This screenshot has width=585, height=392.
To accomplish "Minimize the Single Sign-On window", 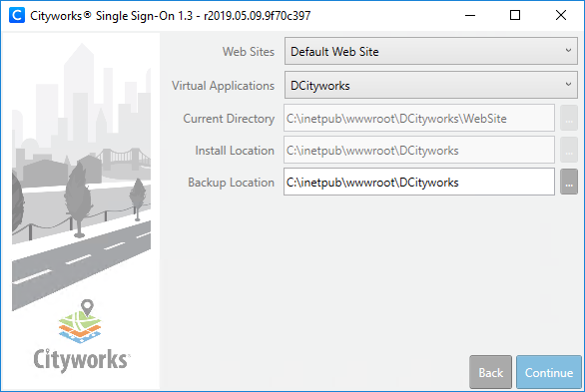I will (x=470, y=15).
